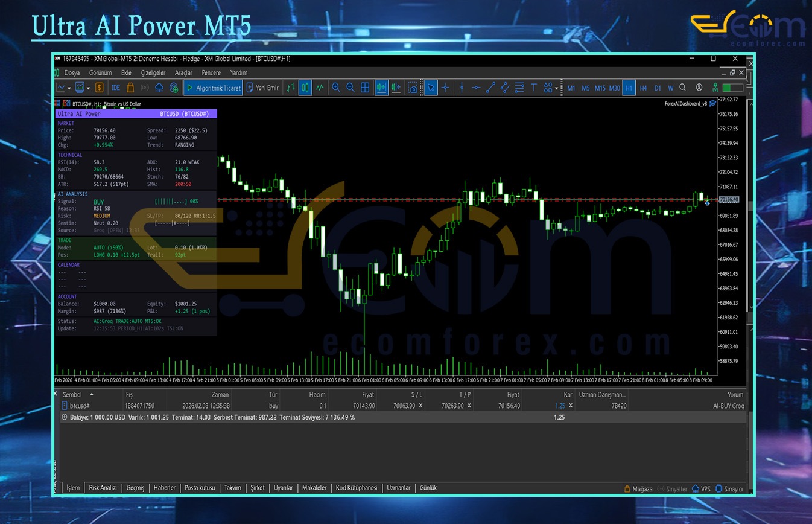Select the crosshair cursor tool
The height and width of the screenshot is (524, 812).
pyautogui.click(x=445, y=88)
